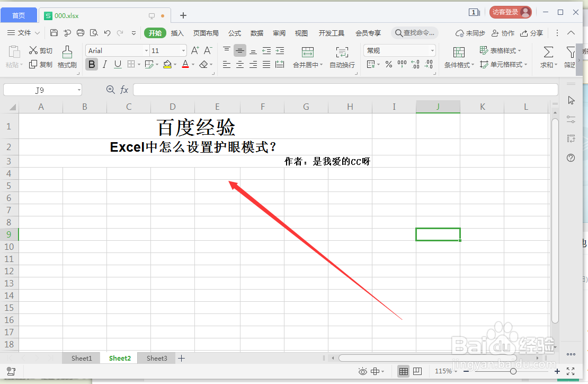Switch to Sheet3 tab
Screen dimensions: 588x384
157,358
